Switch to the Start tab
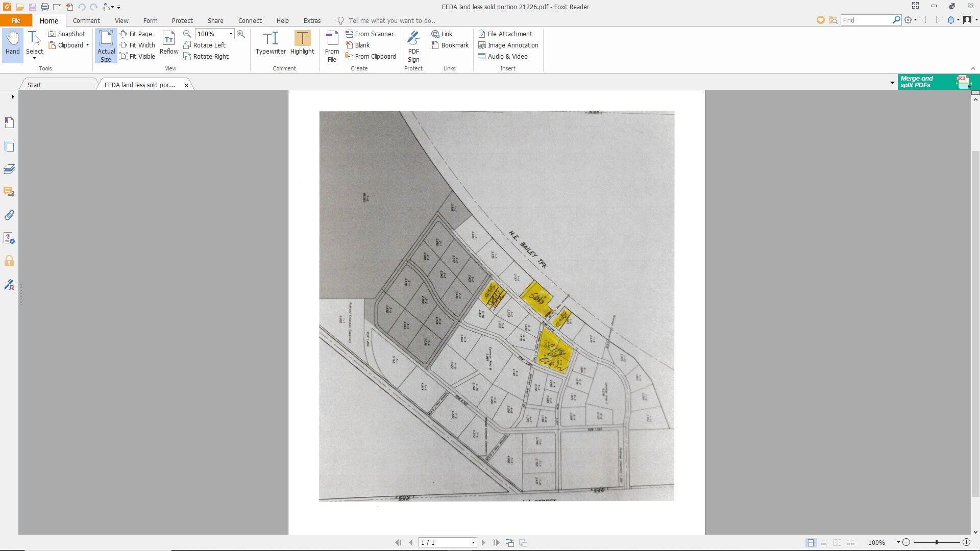This screenshot has width=980, height=551. (x=35, y=85)
